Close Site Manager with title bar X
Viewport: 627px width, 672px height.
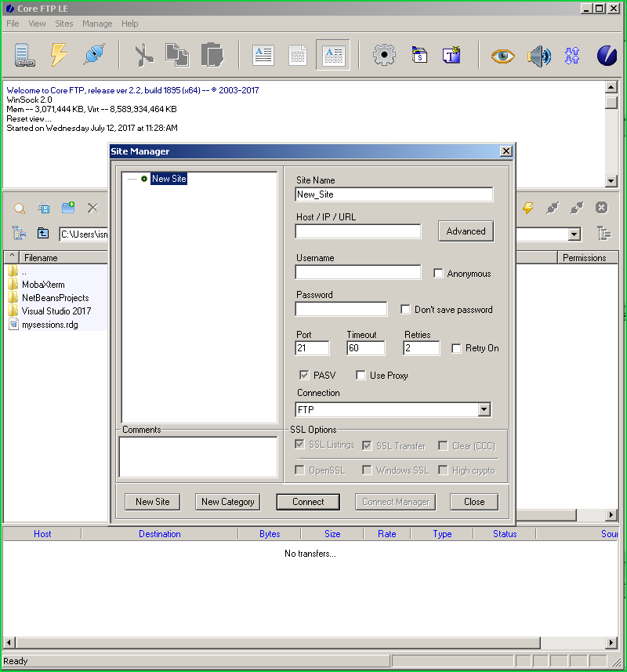pos(506,151)
